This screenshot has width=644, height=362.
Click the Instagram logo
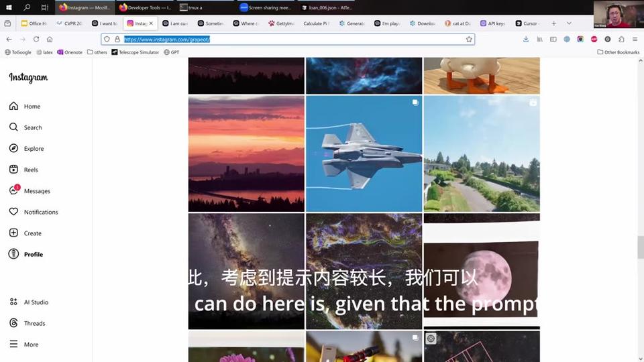coord(28,78)
